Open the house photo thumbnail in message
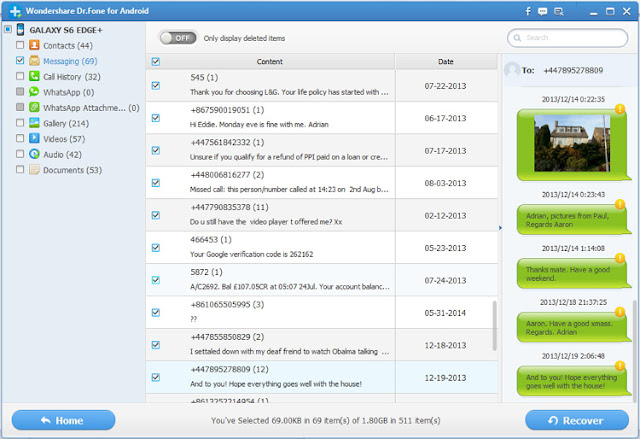 [572, 143]
